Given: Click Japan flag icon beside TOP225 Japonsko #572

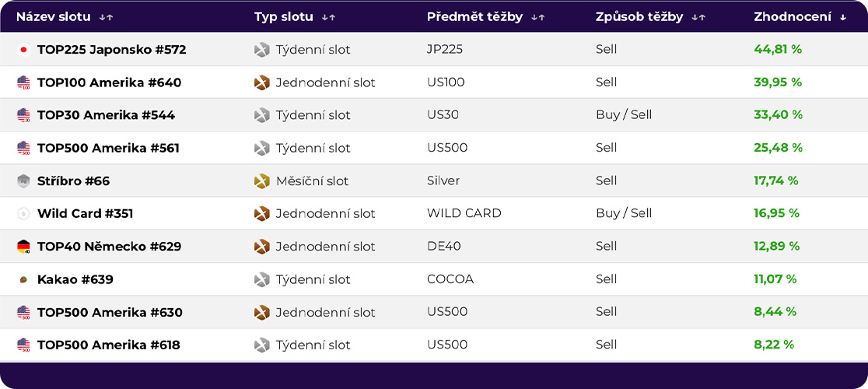Looking at the screenshot, I should (23, 50).
